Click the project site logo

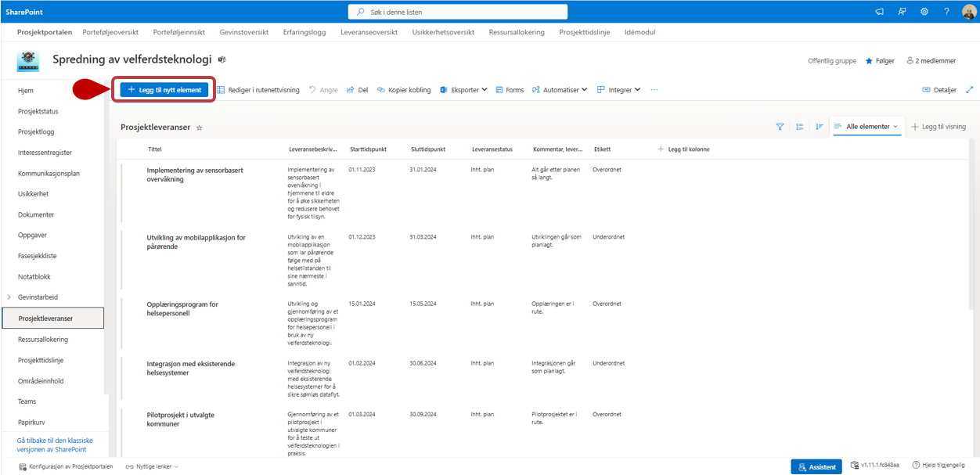(28, 60)
